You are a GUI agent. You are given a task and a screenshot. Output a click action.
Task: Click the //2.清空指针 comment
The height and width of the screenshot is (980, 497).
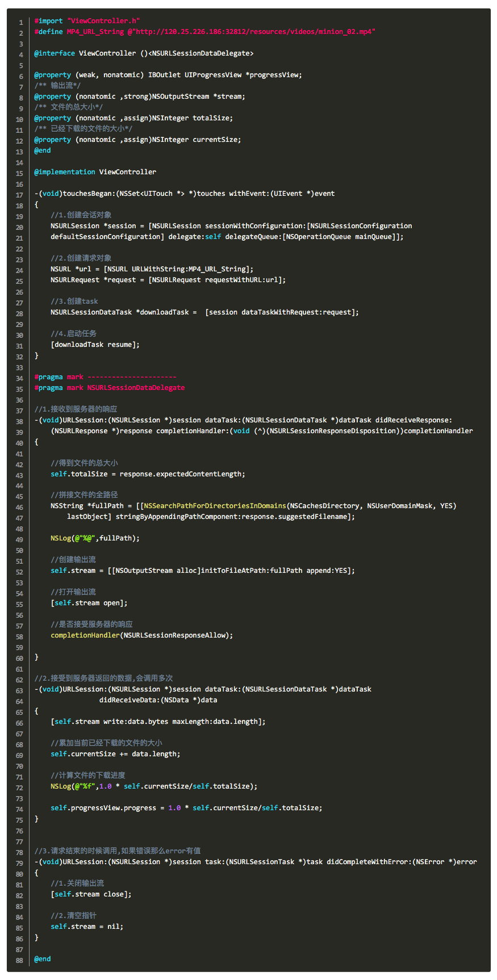[73, 916]
